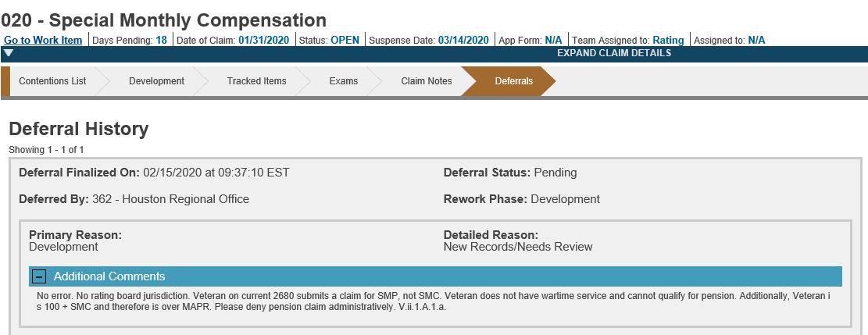
Task: Select the Deferrals tab
Action: (x=513, y=81)
